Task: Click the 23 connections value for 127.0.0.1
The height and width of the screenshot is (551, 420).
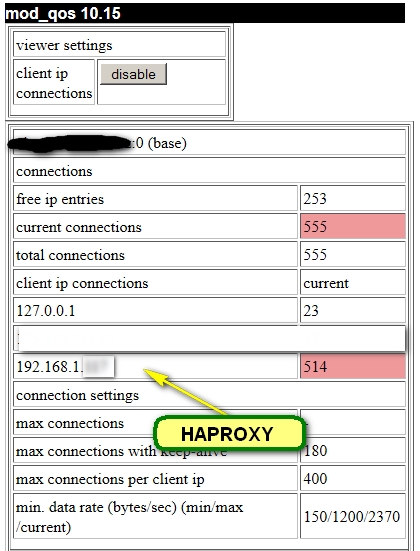Action: tap(353, 310)
